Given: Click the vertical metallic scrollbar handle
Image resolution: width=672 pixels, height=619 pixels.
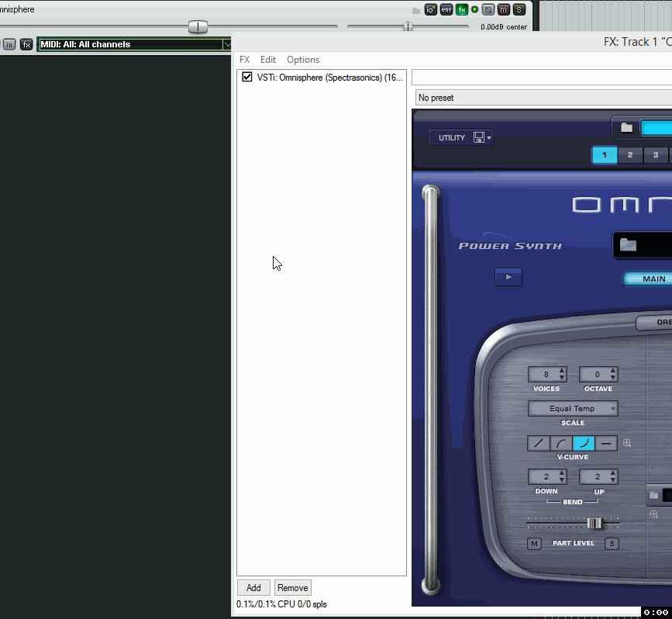Looking at the screenshot, I should 431,389.
